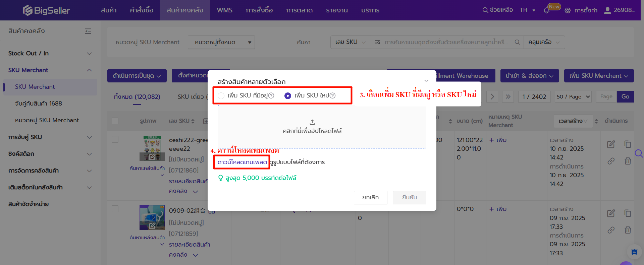This screenshot has width=644, height=265.
Task: Open เลข SKU search type dropdown
Action: click(x=351, y=42)
